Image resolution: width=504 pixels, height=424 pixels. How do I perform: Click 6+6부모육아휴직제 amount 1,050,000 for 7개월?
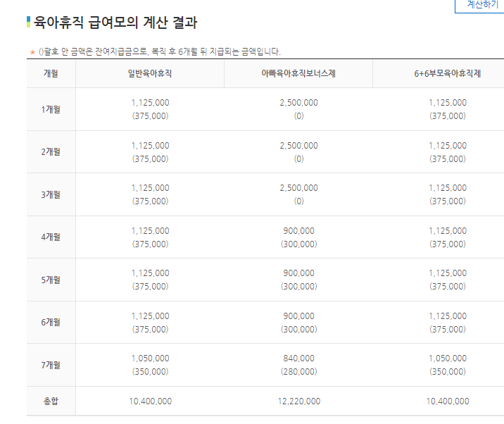click(x=448, y=358)
